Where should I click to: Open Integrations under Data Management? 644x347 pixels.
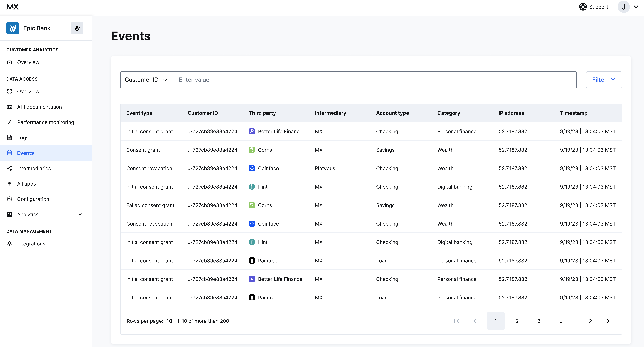pos(31,244)
